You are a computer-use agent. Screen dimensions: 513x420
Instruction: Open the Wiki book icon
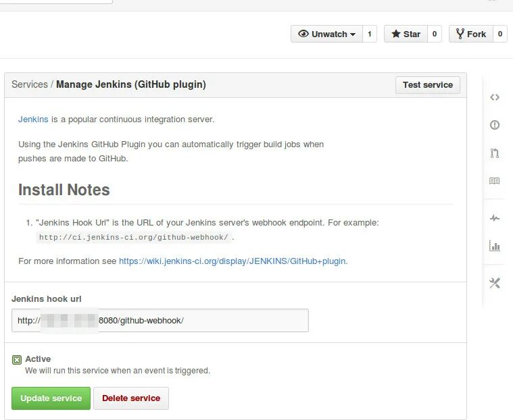(494, 181)
